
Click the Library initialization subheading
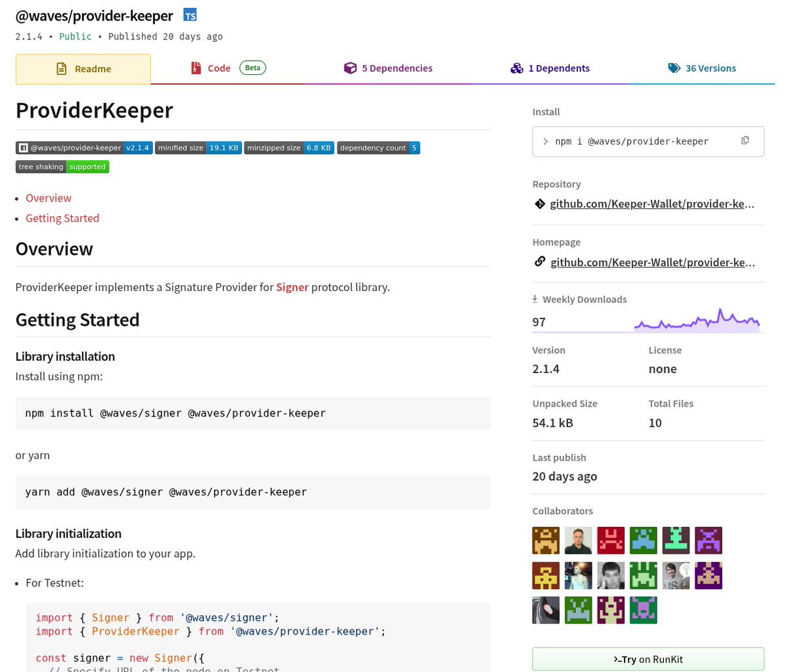pos(68,533)
